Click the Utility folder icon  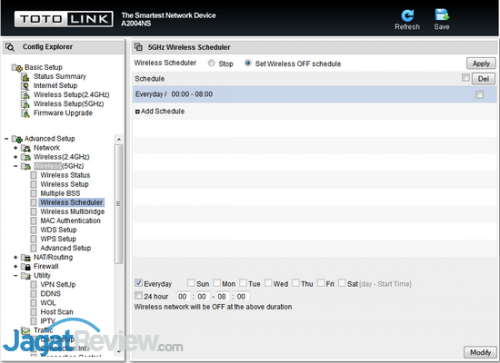pos(26,276)
